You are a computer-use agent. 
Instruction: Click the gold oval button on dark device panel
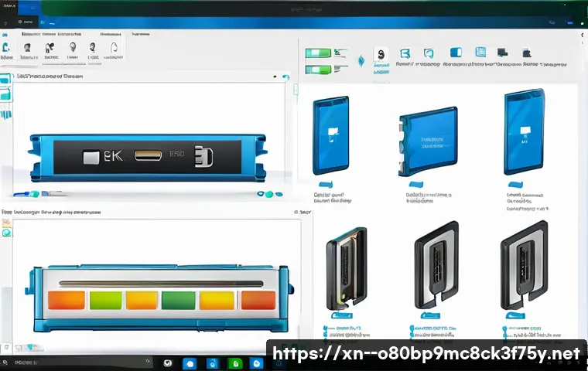(148, 155)
